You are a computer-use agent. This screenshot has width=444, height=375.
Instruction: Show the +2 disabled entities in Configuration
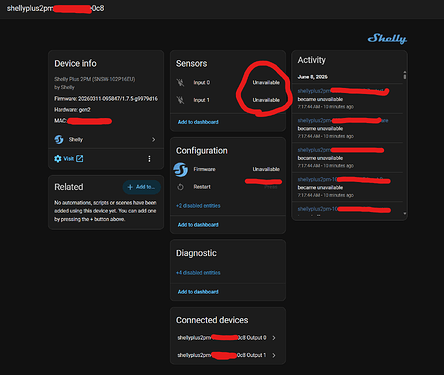tap(198, 206)
